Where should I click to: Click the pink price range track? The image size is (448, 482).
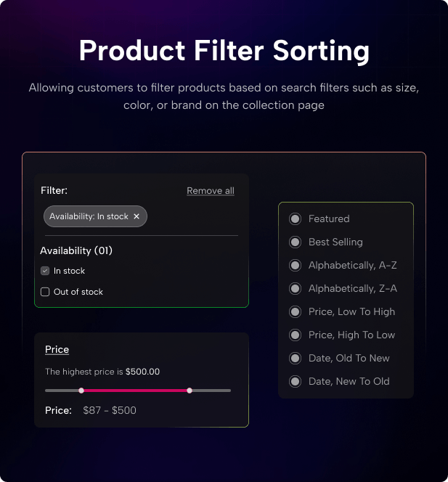tap(135, 391)
